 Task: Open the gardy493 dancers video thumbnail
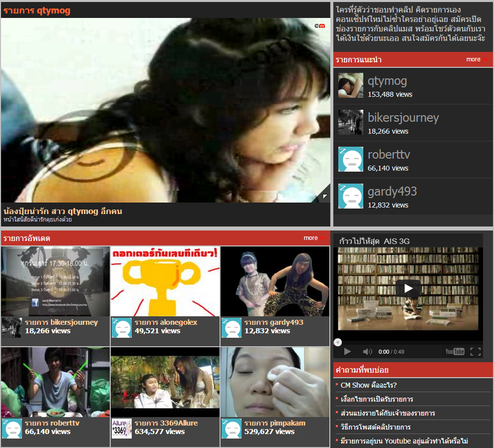[x=275, y=281]
